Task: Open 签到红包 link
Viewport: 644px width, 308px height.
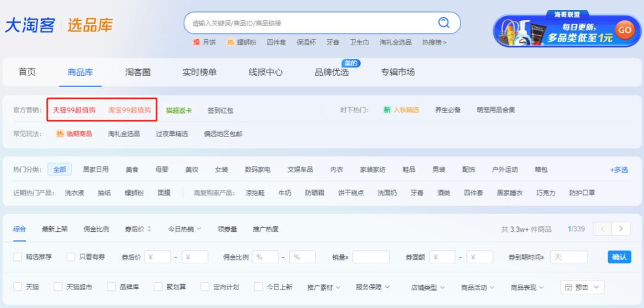Action: (x=220, y=110)
